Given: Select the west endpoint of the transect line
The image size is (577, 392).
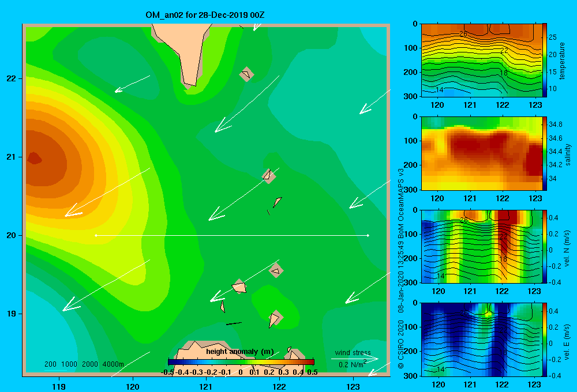Looking at the screenshot, I should point(96,235).
